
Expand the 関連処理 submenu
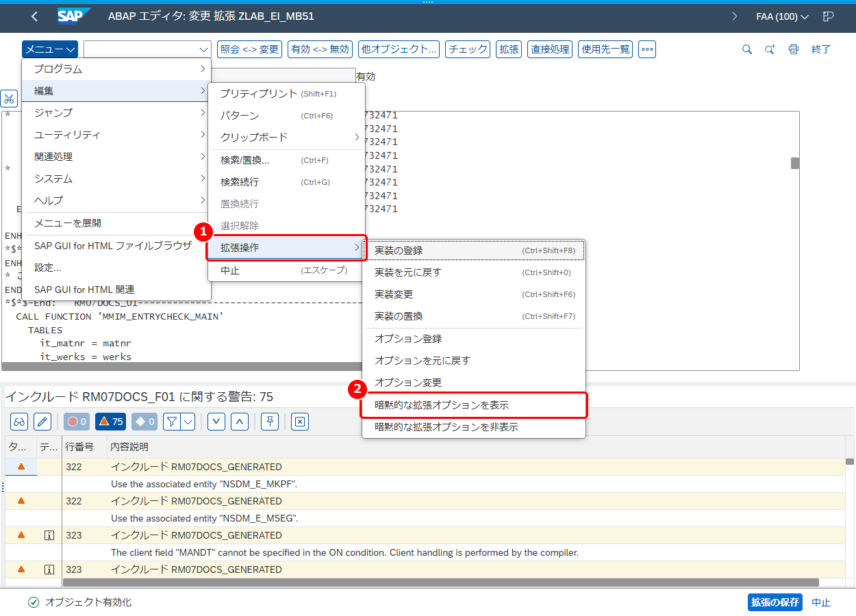[116, 157]
